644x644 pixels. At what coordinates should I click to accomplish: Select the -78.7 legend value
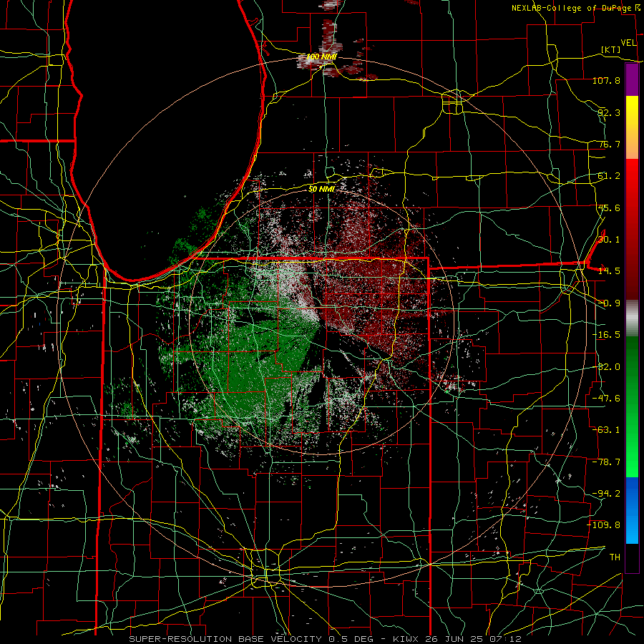(606, 462)
